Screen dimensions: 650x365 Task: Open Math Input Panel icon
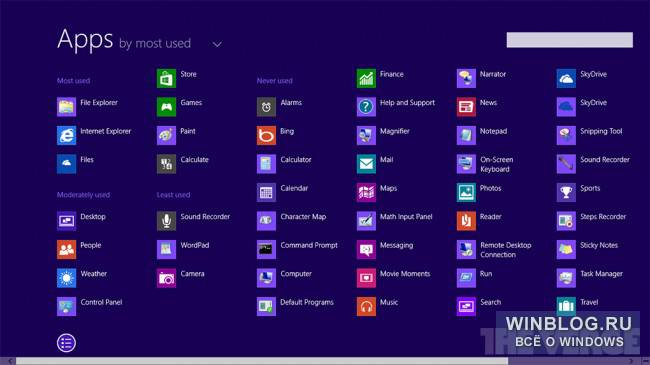(366, 221)
